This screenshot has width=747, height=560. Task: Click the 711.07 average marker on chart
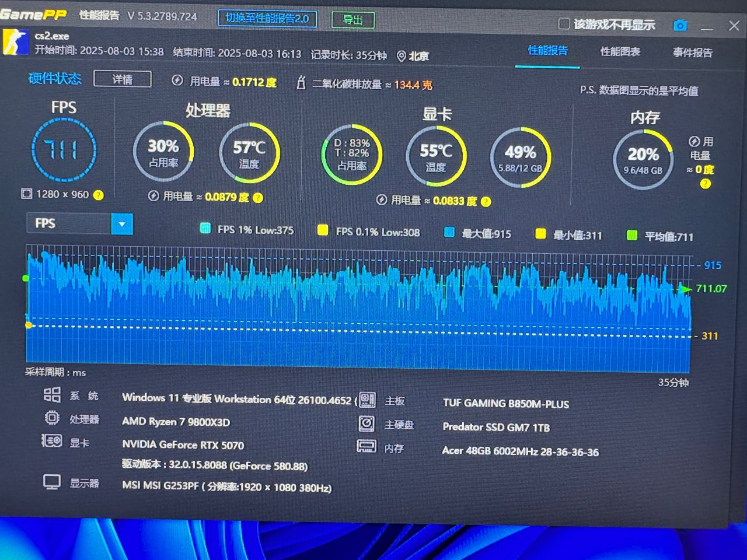711,289
